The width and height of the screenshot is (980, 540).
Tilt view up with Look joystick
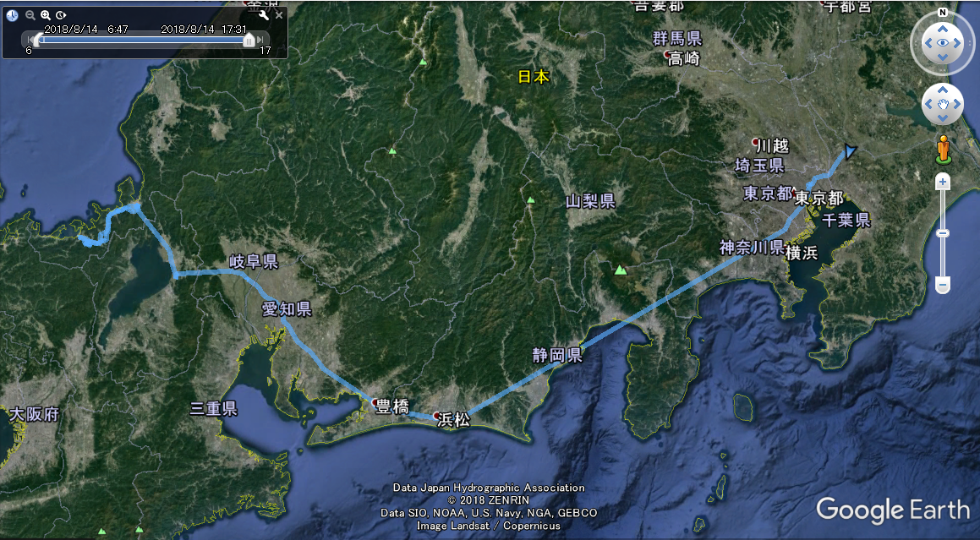point(943,29)
